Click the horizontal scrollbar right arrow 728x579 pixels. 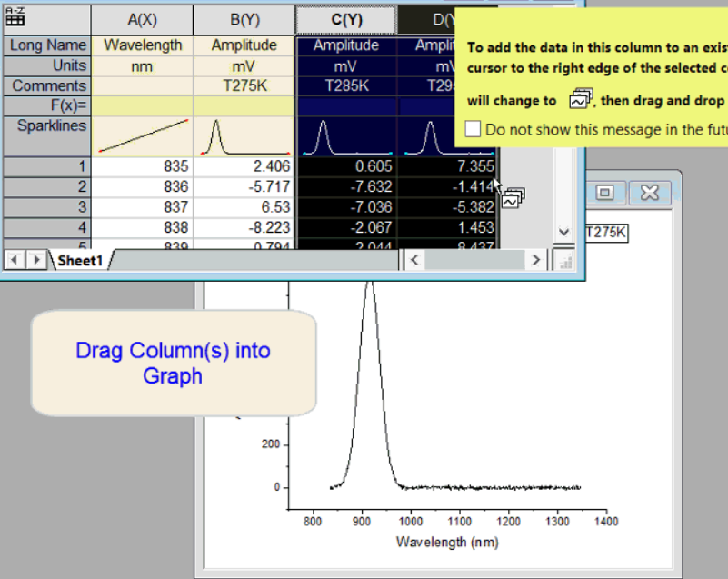(x=536, y=260)
